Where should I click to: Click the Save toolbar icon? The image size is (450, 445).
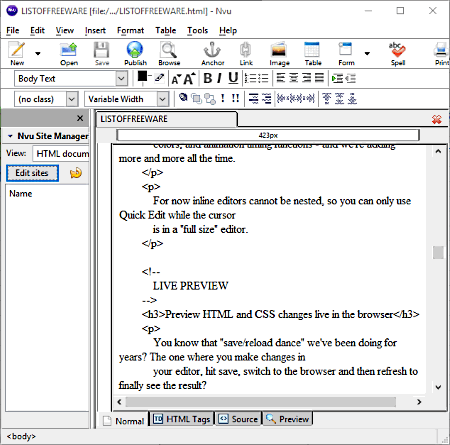pyautogui.click(x=102, y=53)
